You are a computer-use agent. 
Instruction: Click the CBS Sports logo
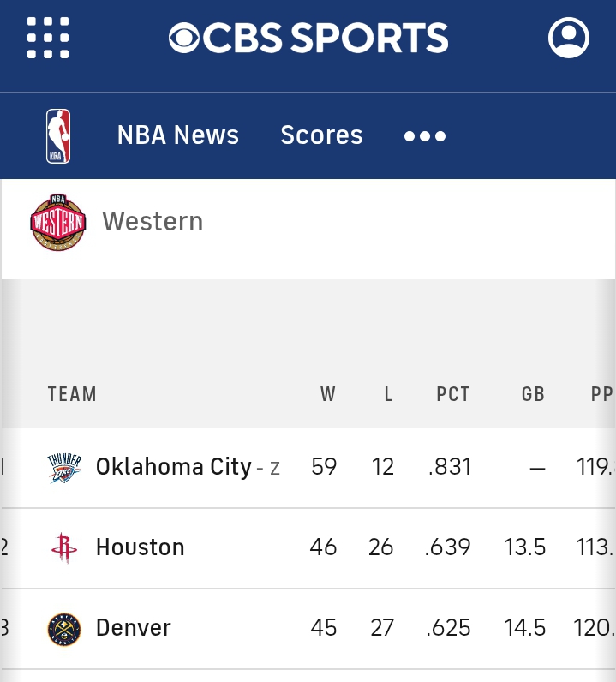click(308, 38)
